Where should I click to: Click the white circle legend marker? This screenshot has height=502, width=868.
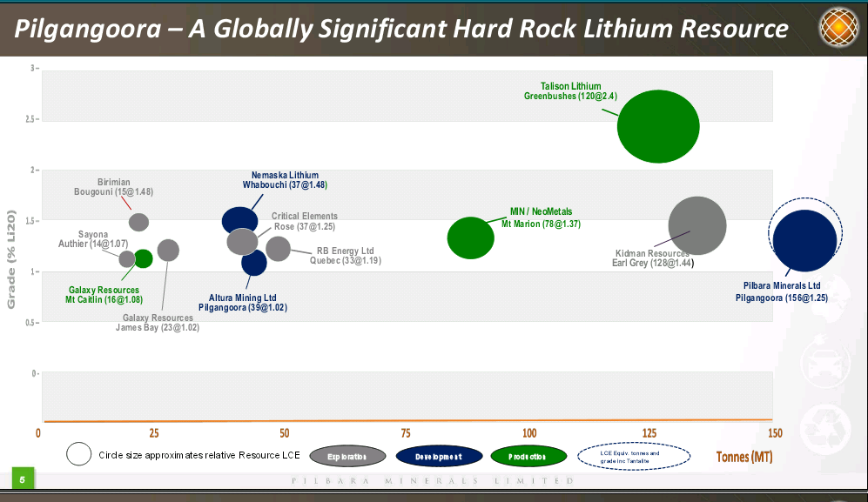[x=78, y=454]
